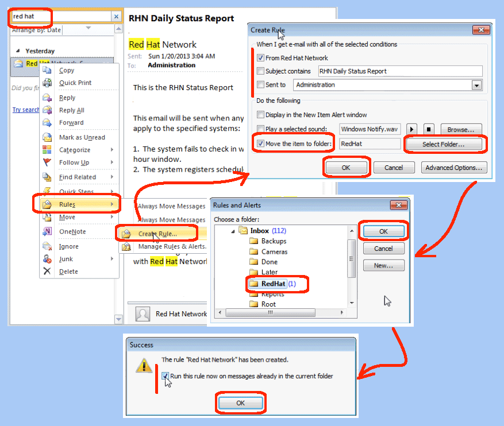Expand the Move submenu arrow
Image resolution: width=504 pixels, height=426 pixels.
(x=112, y=217)
